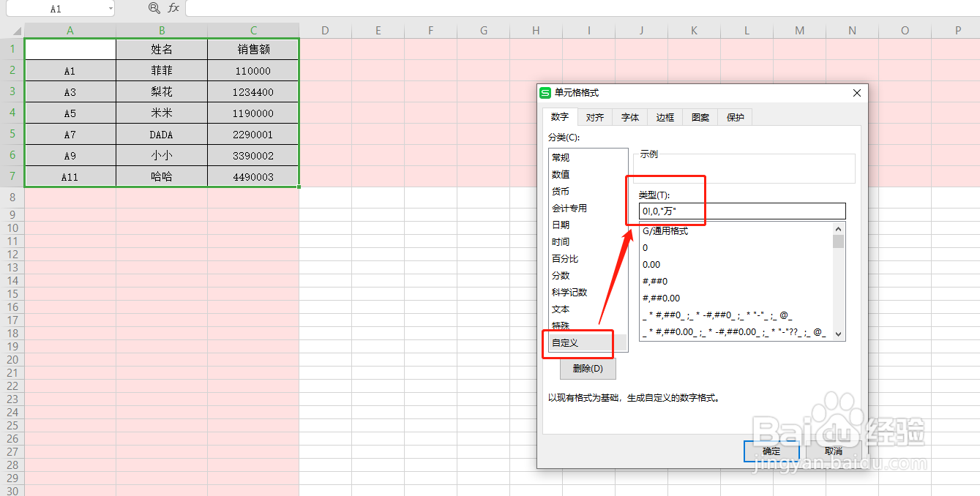Click cell containing 梨花
This screenshot has width=980, height=496.
tap(162, 91)
